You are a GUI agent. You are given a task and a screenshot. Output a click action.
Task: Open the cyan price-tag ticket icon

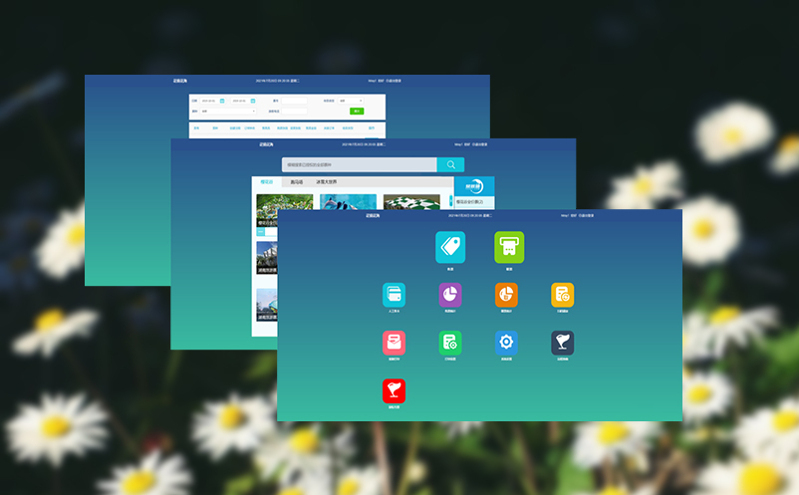[x=450, y=247]
